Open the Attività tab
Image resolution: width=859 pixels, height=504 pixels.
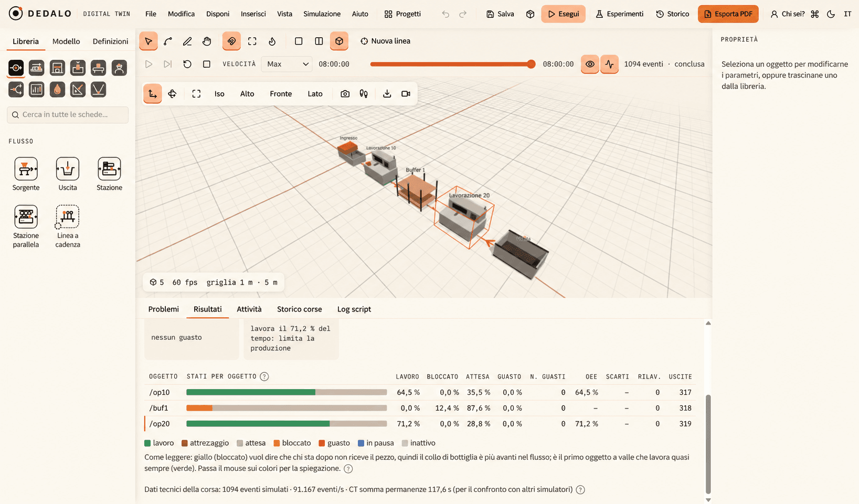tap(249, 309)
